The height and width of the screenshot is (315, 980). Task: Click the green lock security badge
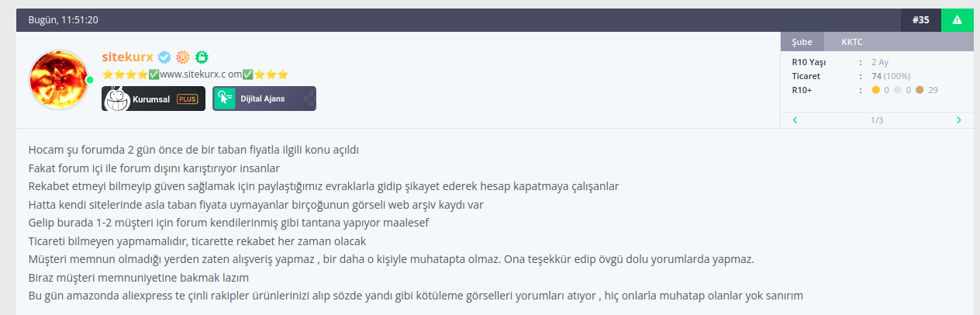click(x=202, y=57)
